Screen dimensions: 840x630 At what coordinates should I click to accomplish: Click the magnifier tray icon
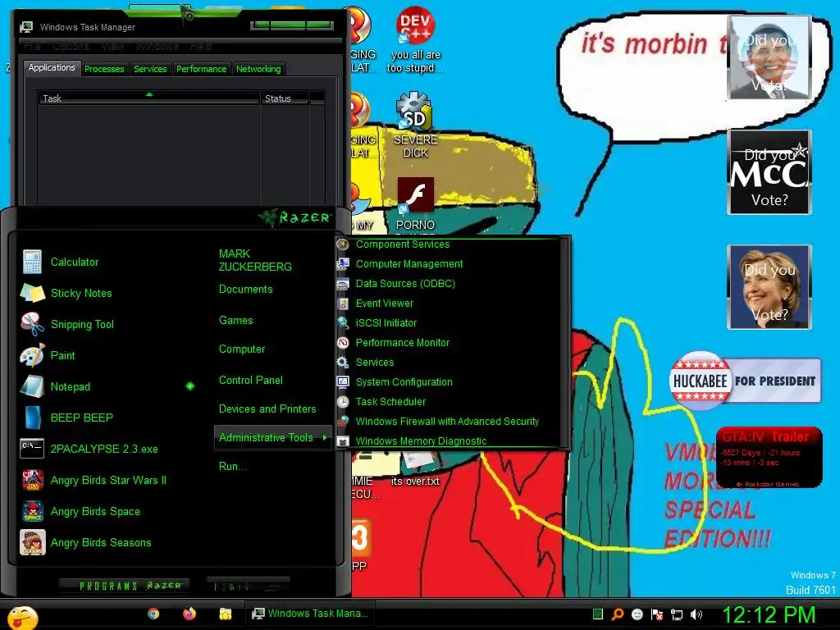tap(617, 614)
